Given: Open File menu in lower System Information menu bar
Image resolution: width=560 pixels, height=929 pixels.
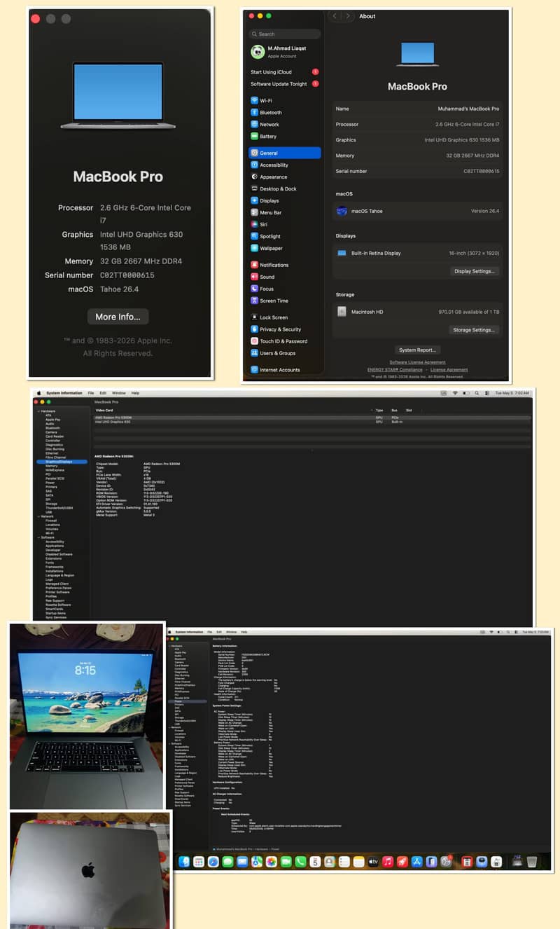Looking at the screenshot, I should click(209, 632).
